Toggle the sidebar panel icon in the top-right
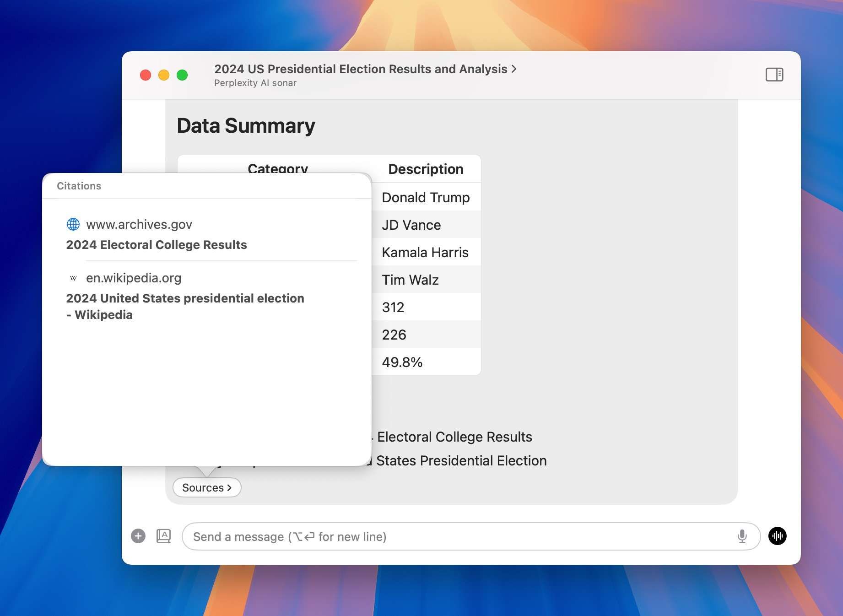The width and height of the screenshot is (843, 616). point(774,75)
